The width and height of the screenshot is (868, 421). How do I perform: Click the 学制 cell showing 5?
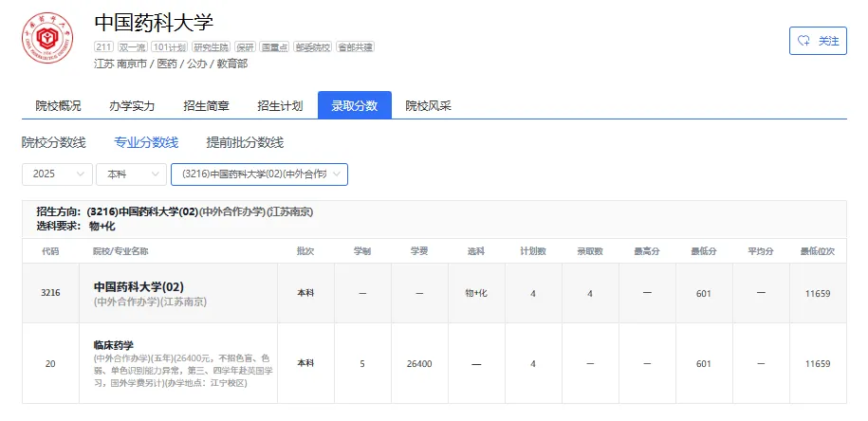[362, 364]
